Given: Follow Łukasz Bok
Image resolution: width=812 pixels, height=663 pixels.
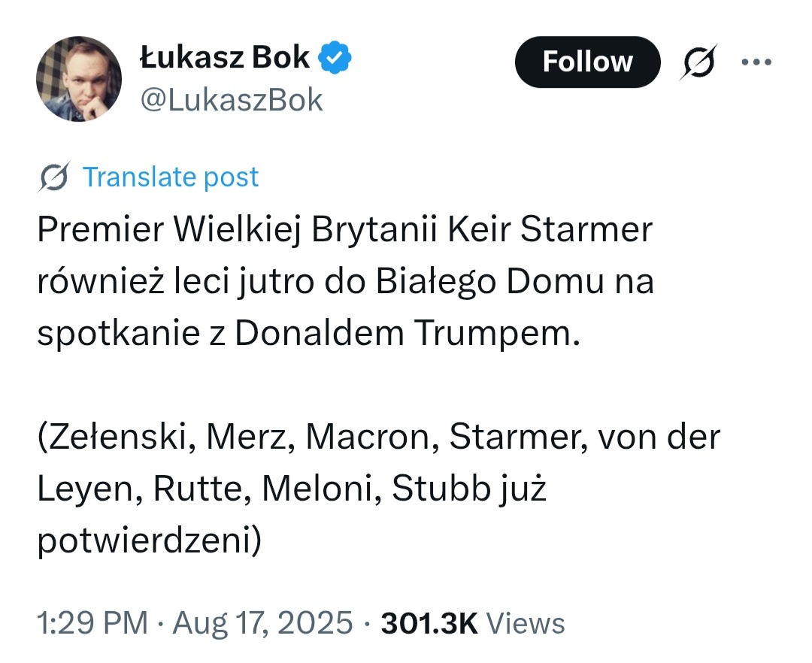Looking at the screenshot, I should [587, 62].
